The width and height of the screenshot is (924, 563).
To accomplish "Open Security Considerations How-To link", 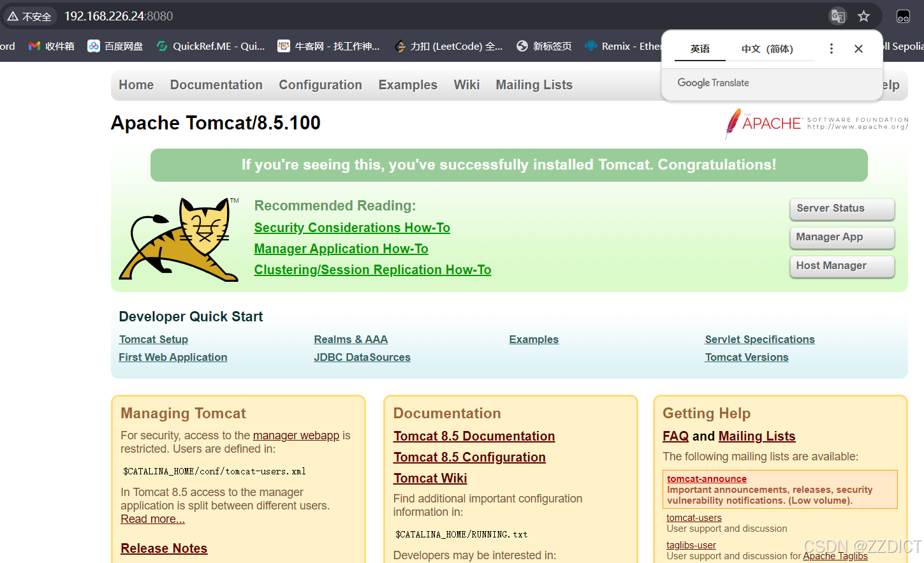I will [352, 228].
